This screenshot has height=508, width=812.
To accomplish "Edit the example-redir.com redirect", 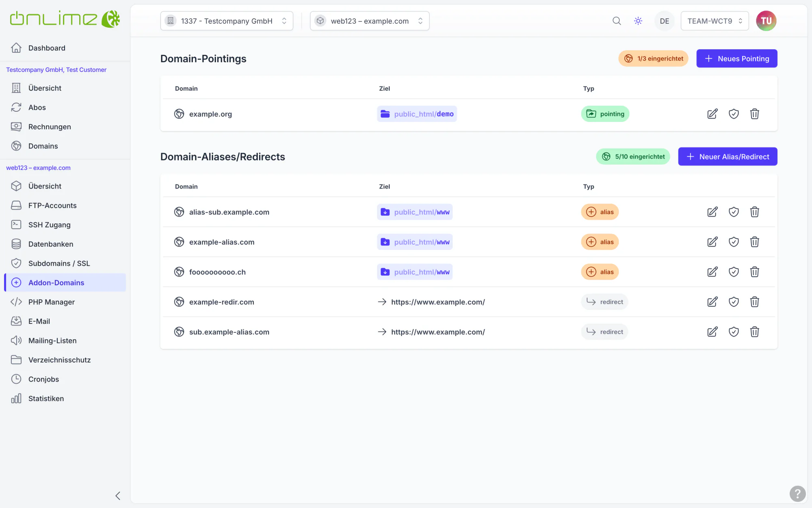I will point(713,302).
